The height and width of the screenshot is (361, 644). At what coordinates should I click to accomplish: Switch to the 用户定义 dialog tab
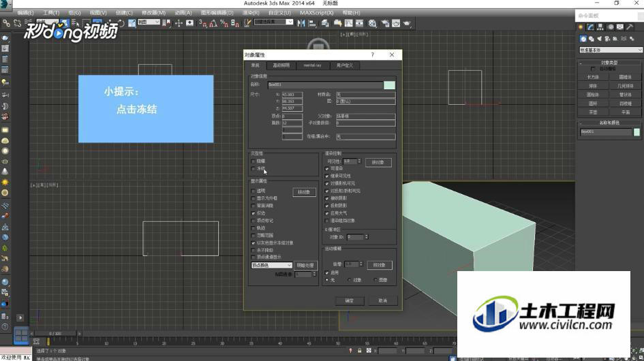pos(345,65)
